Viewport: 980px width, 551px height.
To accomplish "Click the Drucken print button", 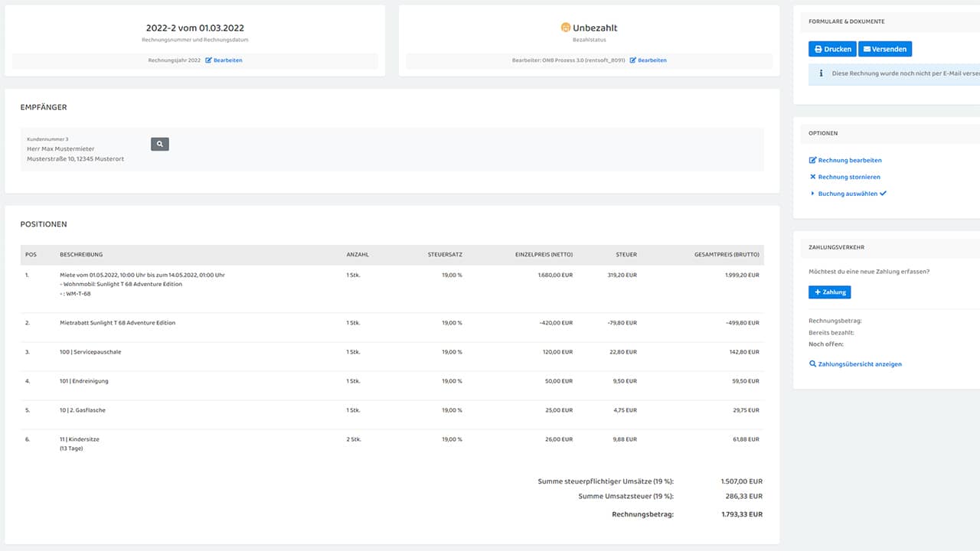I will tap(832, 49).
